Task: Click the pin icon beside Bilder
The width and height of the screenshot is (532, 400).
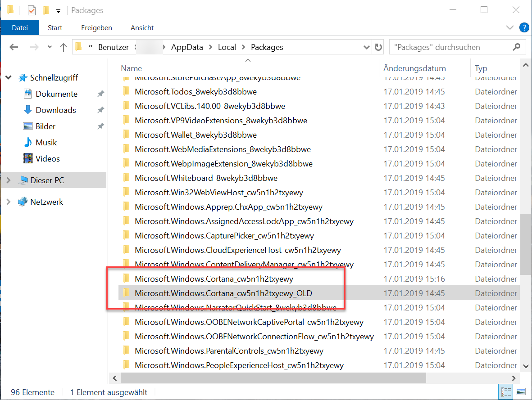Action: click(x=101, y=126)
